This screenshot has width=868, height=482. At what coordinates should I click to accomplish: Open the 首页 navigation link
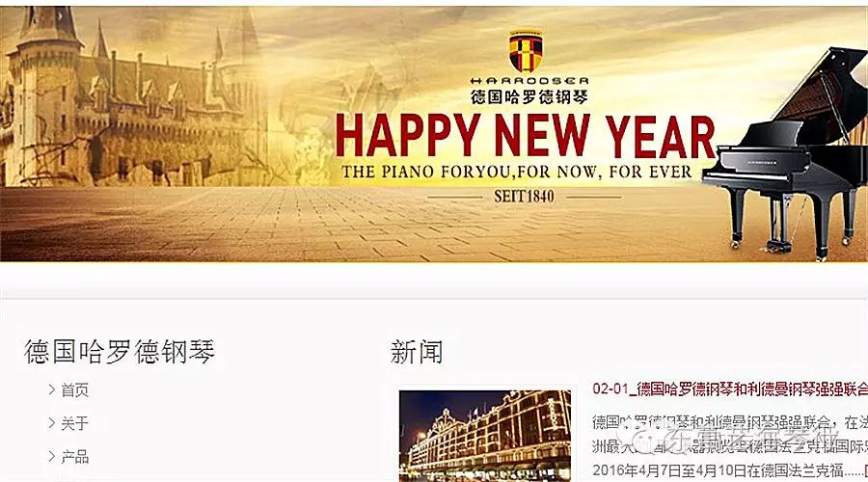74,390
